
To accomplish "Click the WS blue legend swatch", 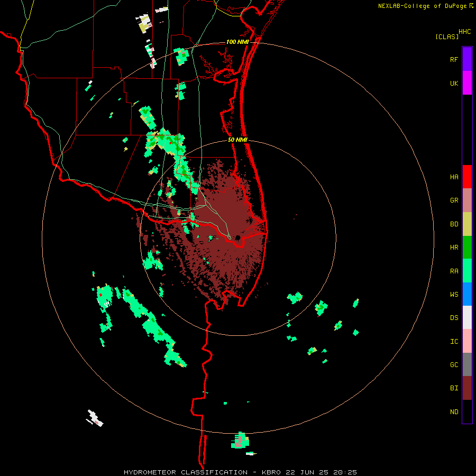I will (467, 294).
